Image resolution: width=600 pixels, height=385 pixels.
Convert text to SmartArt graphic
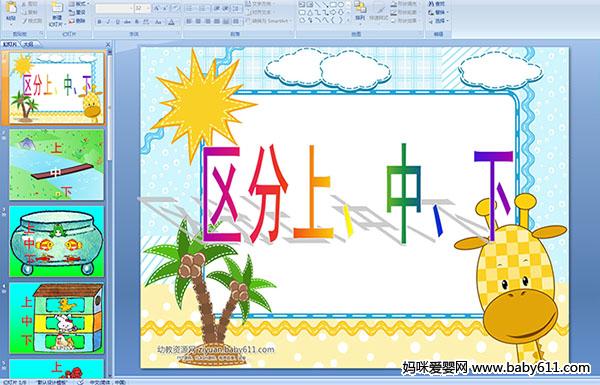tap(269, 21)
